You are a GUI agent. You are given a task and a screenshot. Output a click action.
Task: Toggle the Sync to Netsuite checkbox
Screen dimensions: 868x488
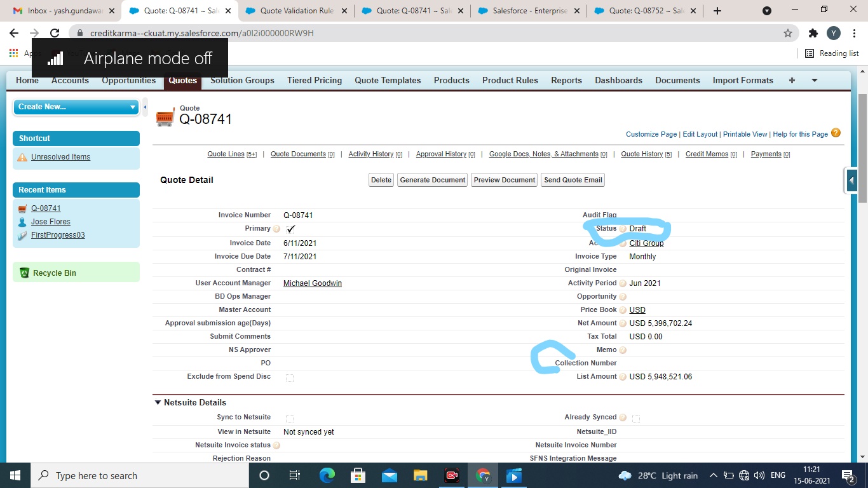[x=290, y=419]
